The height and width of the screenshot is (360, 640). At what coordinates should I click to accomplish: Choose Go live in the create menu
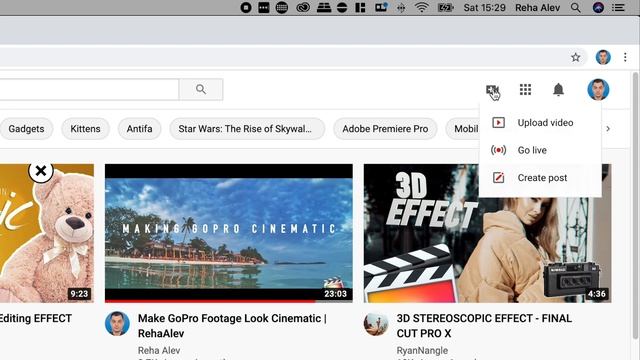(540, 150)
